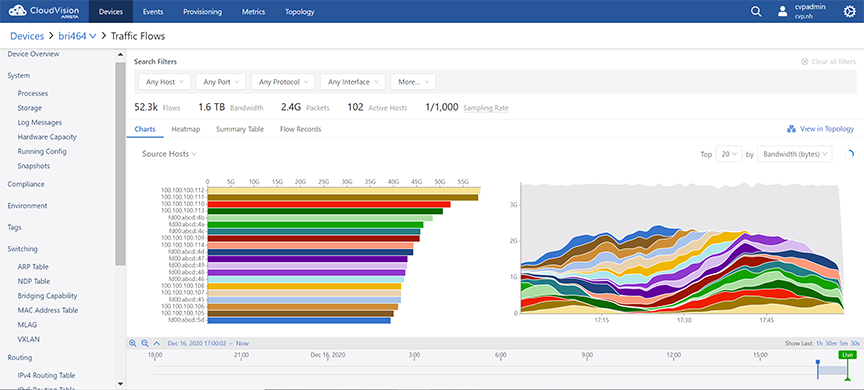Zoom in on the timeline
864x390 pixels.
click(x=133, y=343)
